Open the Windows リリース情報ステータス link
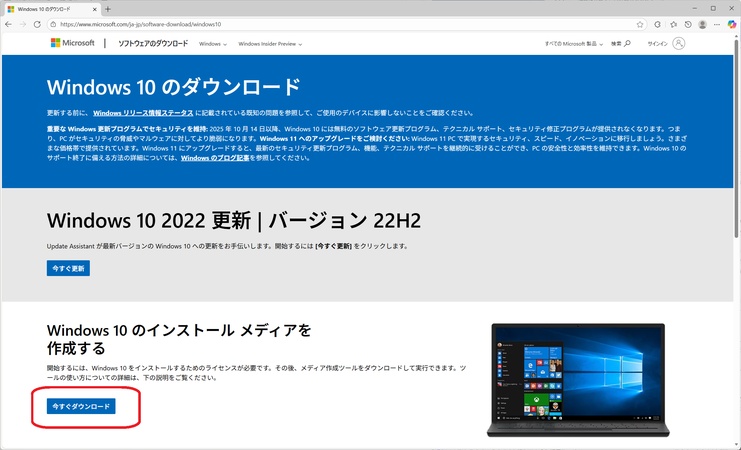This screenshot has width=741, height=450. click(x=143, y=113)
